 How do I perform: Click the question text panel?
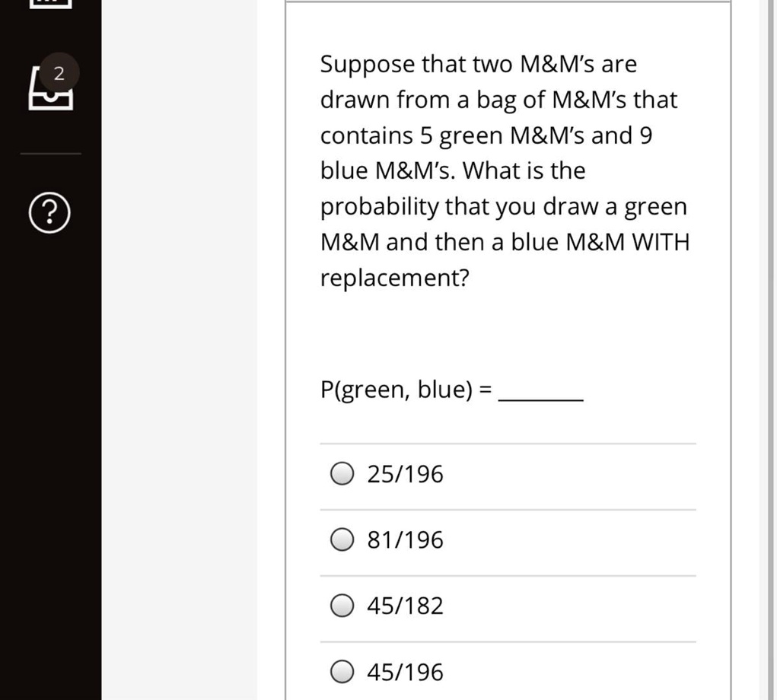coord(505,170)
